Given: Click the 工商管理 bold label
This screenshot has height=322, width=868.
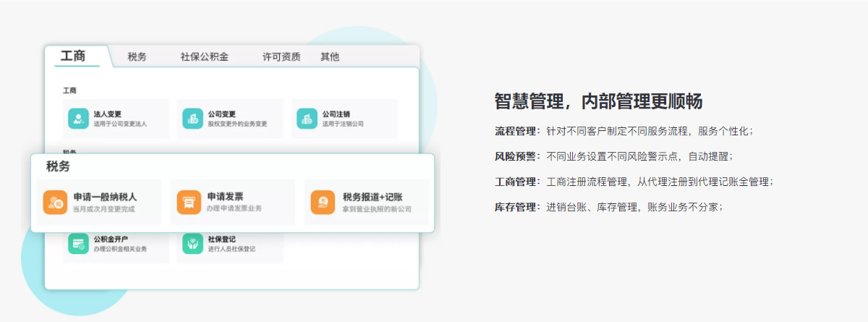Looking at the screenshot, I should point(516,182).
